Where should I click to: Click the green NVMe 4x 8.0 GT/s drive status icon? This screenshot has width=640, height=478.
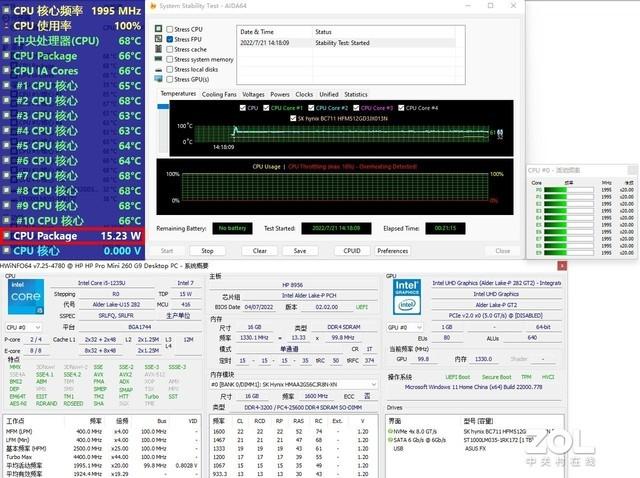(390, 431)
